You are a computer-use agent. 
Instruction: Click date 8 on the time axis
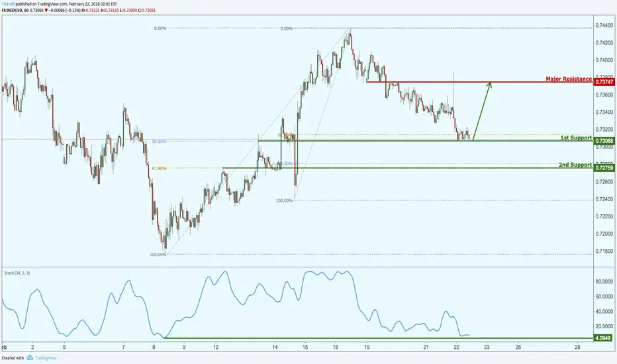pyautogui.click(x=154, y=347)
